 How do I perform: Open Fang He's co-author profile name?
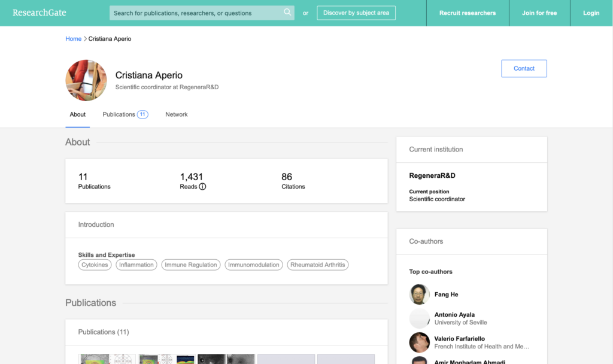click(x=446, y=295)
